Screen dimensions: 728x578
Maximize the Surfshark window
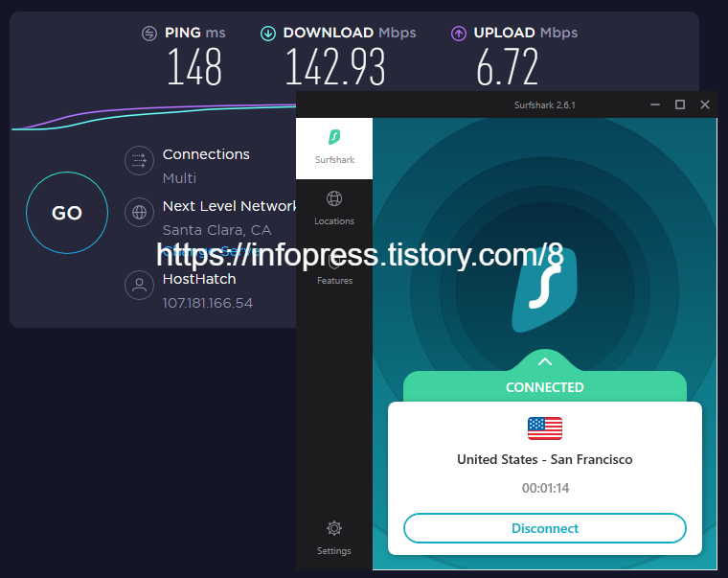pyautogui.click(x=680, y=104)
